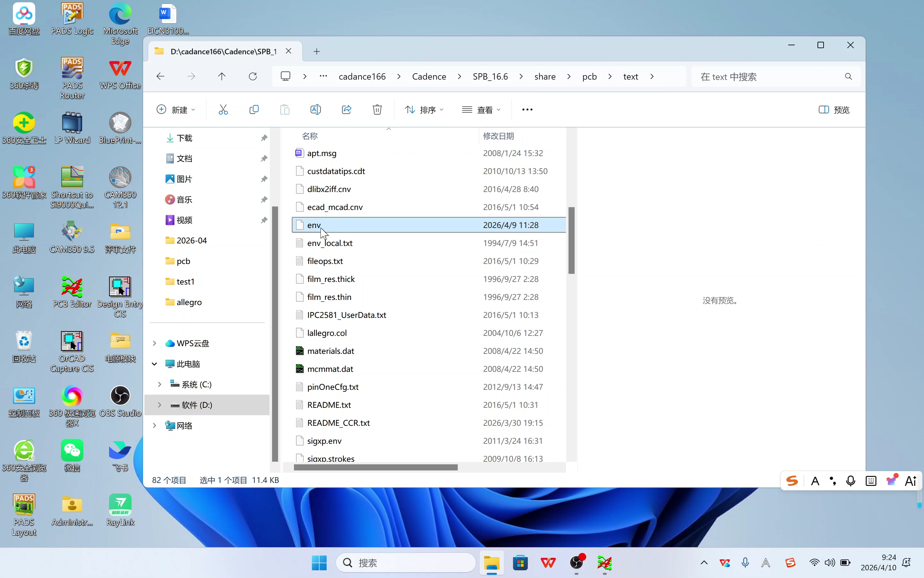
Task: Expand the 软件 (D:) drive node
Action: (x=159, y=405)
